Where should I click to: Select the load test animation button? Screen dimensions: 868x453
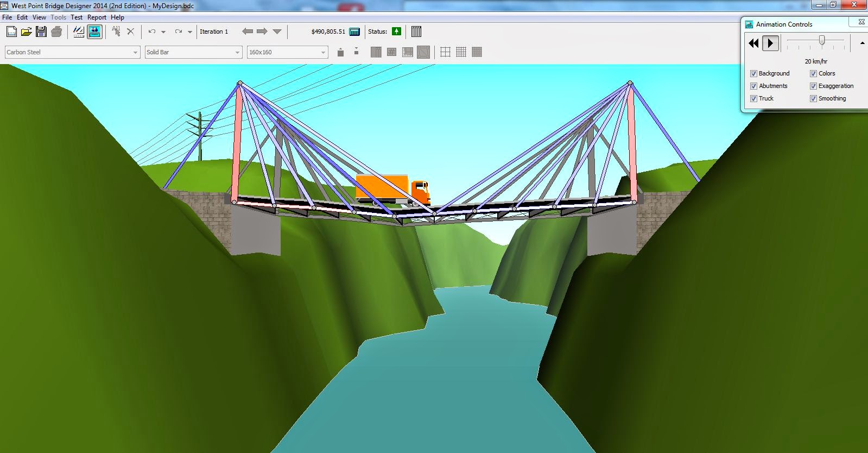click(x=94, y=32)
